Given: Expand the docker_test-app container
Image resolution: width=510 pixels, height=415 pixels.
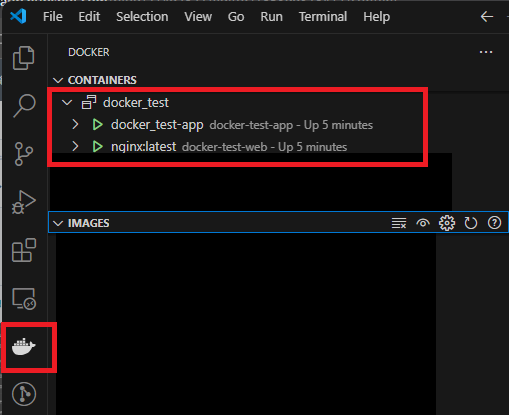Looking at the screenshot, I should click(75, 125).
